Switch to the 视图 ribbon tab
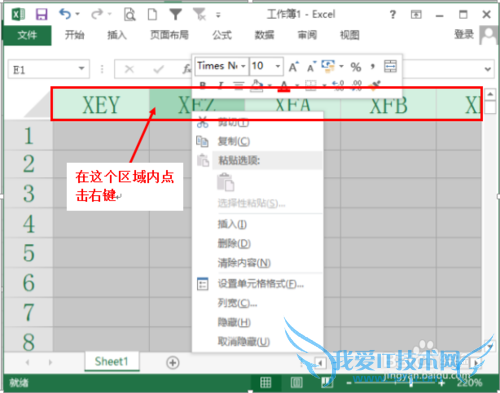The width and height of the screenshot is (500, 393). 350,35
